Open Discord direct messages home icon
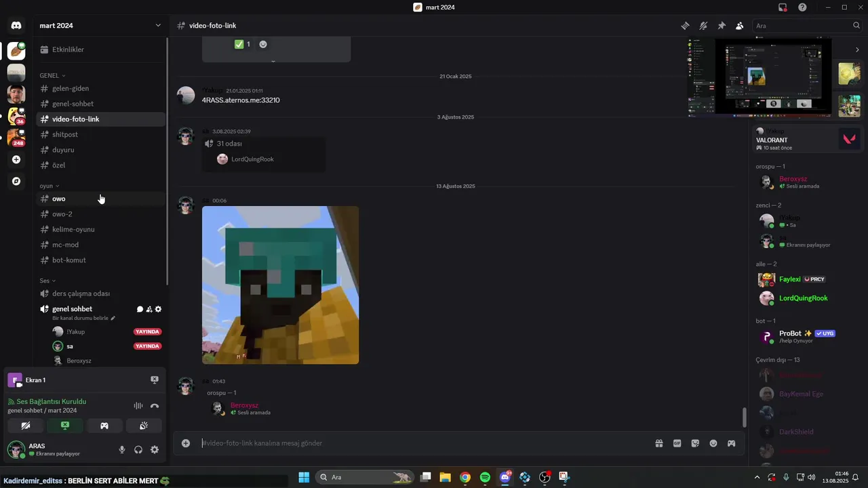The width and height of the screenshot is (868, 488). click(x=16, y=26)
